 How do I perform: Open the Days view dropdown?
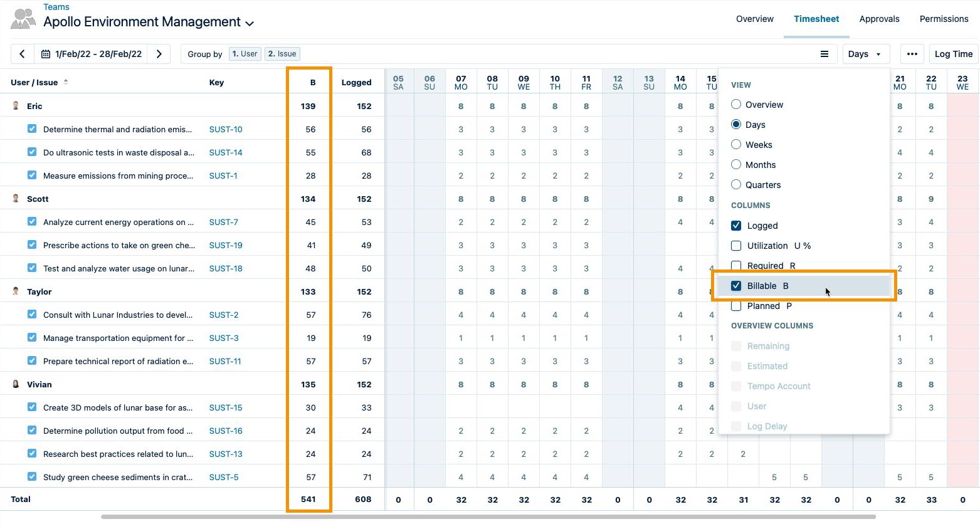865,54
